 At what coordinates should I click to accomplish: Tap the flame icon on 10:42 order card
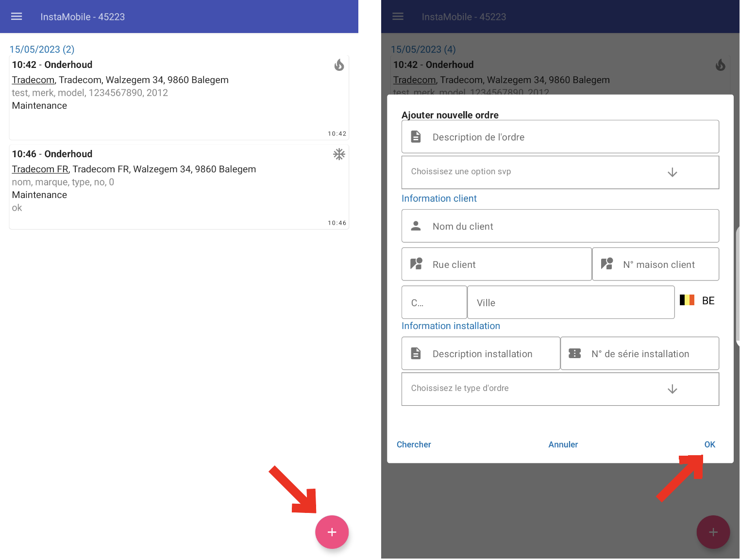[339, 65]
